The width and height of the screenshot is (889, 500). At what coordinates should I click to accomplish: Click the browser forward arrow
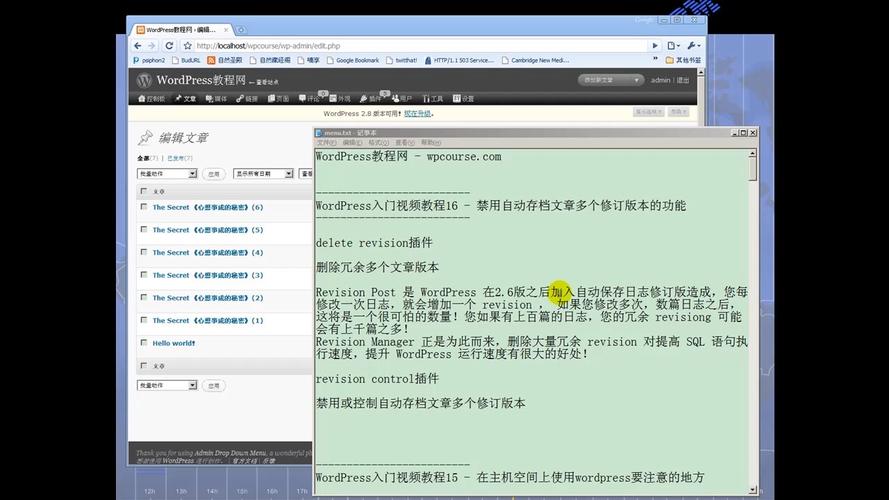151,46
